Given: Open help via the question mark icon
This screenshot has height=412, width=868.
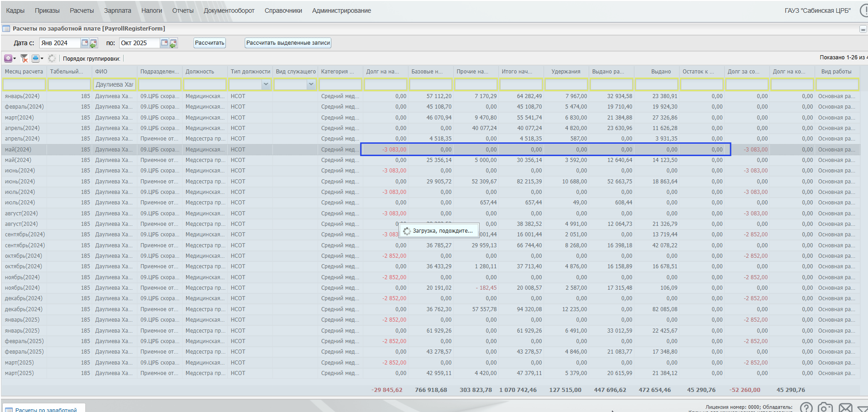Looking at the screenshot, I should [806, 407].
